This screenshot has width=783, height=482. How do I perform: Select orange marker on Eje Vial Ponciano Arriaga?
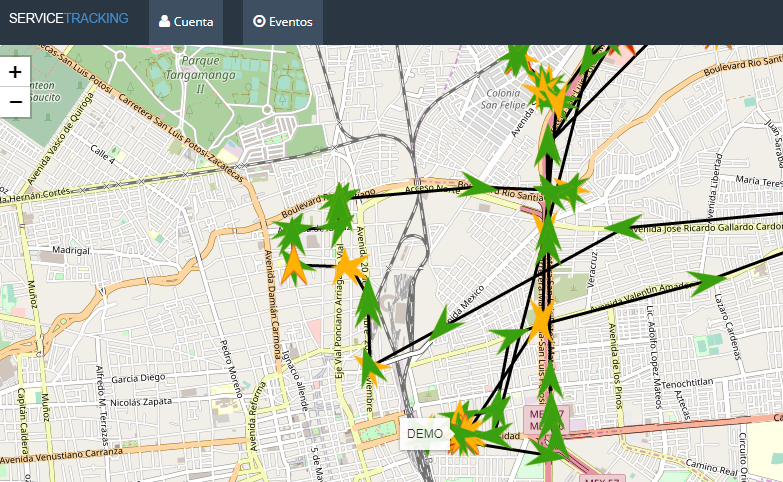coord(349,267)
